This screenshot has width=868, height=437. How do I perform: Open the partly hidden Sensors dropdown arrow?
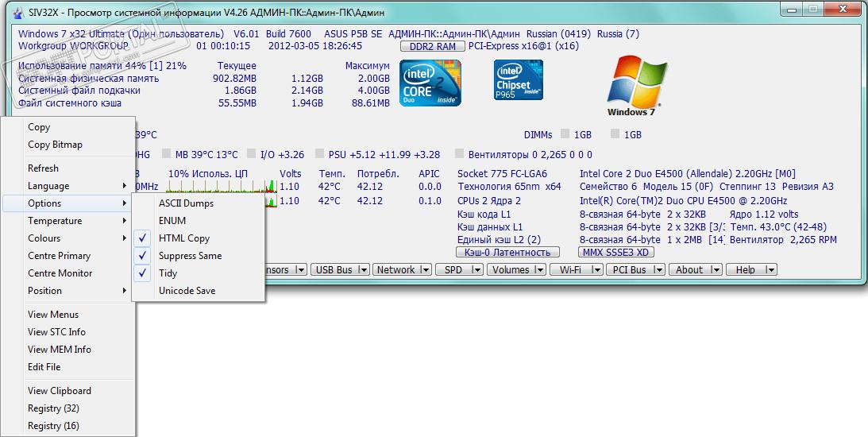click(x=300, y=269)
